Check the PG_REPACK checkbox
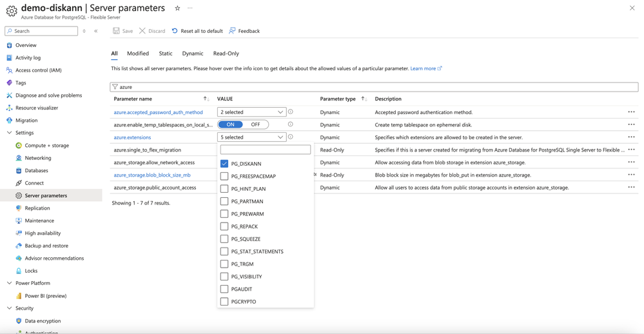Screen dimensions: 644x334 224,226
